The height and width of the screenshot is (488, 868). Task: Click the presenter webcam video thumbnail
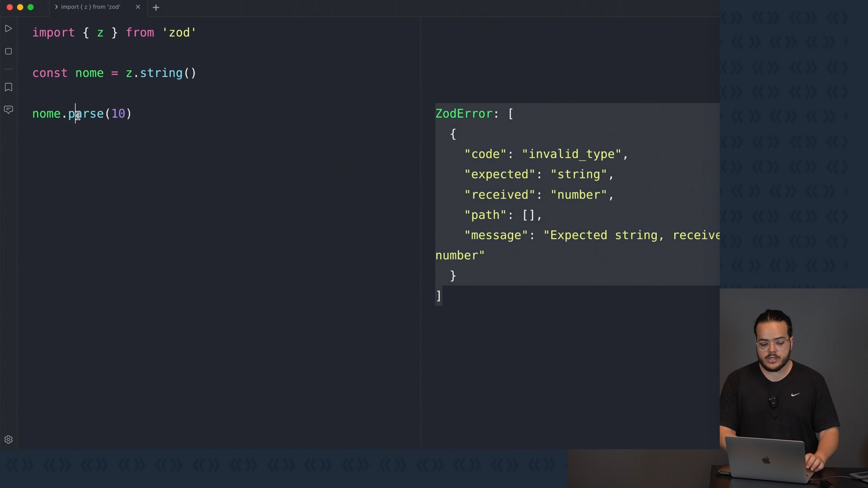pyautogui.click(x=793, y=388)
